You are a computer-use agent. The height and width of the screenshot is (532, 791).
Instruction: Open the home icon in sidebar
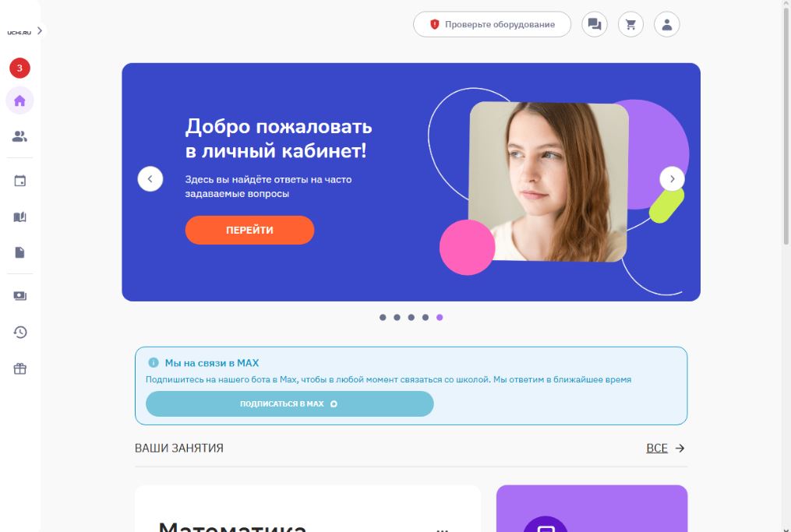pos(19,100)
